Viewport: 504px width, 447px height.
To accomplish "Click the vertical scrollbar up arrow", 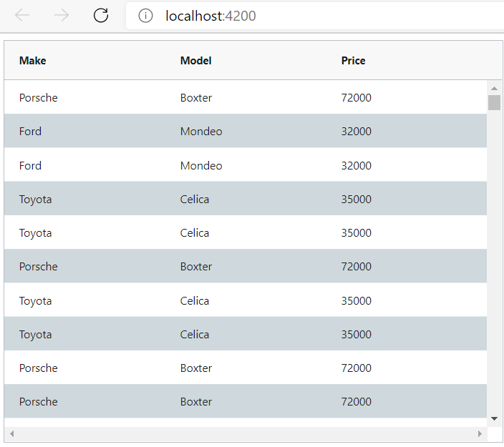I will pyautogui.click(x=495, y=88).
